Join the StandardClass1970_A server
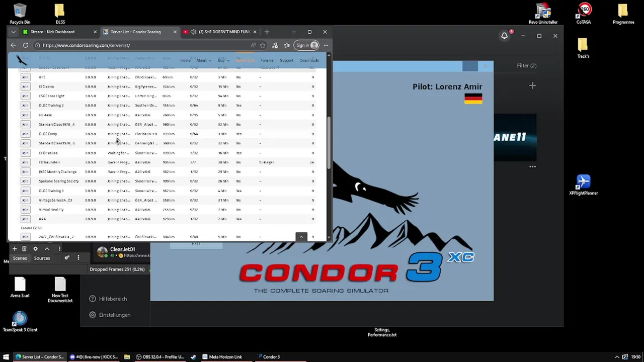This screenshot has height=362, width=644. (x=25, y=124)
